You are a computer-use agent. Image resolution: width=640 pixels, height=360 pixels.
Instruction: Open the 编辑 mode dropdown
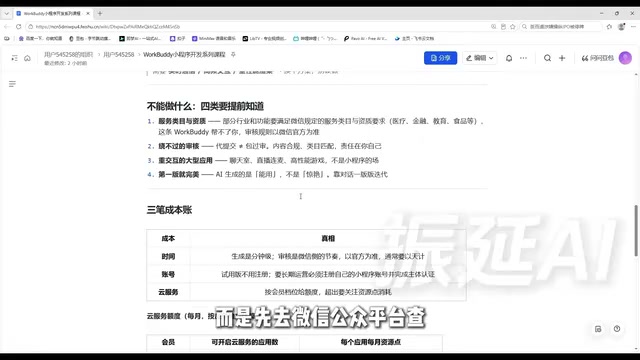click(x=480, y=58)
